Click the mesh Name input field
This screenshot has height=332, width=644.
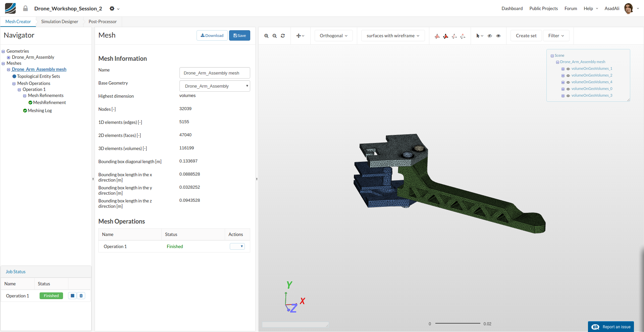click(215, 73)
